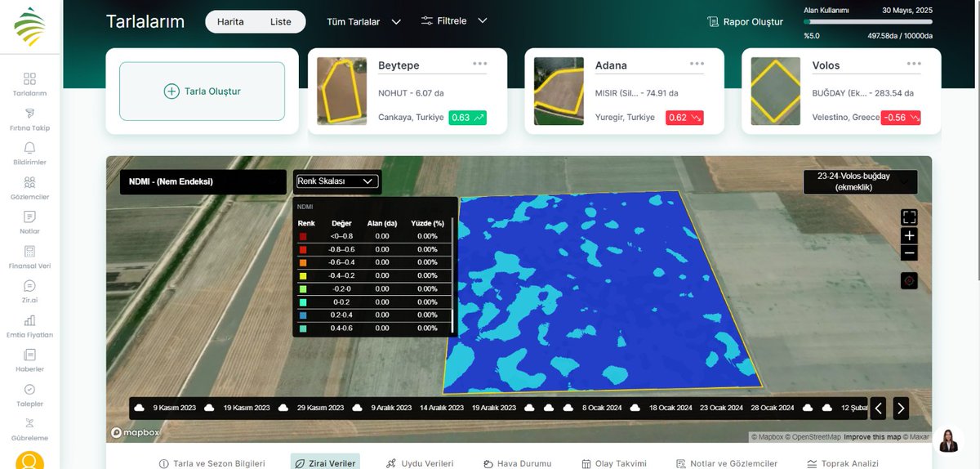980x469 pixels.
Task: Select 8 Ocak 2024 timeline date
Action: tap(602, 408)
